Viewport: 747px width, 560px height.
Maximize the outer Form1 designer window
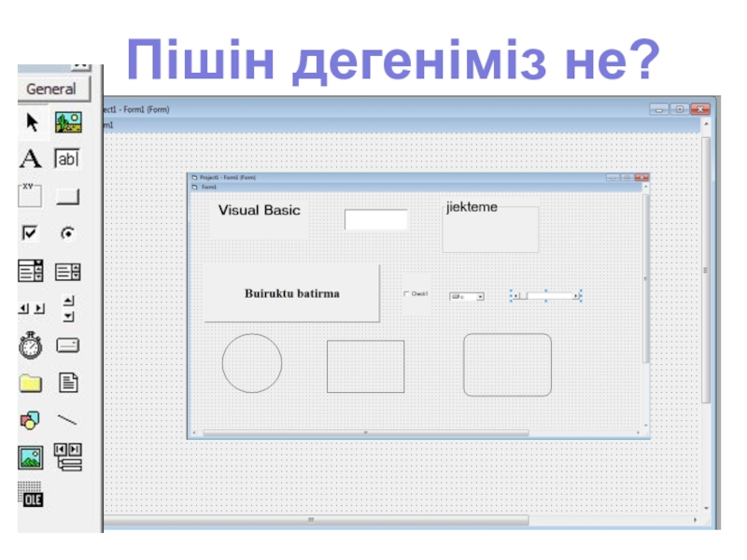click(x=680, y=109)
